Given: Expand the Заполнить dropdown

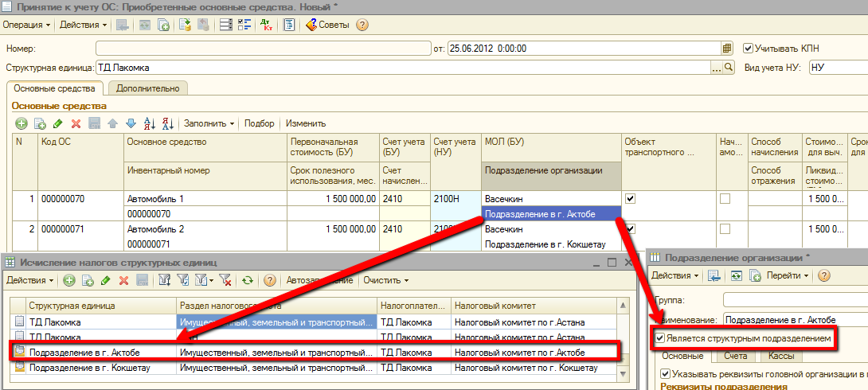Looking at the screenshot, I should [209, 123].
